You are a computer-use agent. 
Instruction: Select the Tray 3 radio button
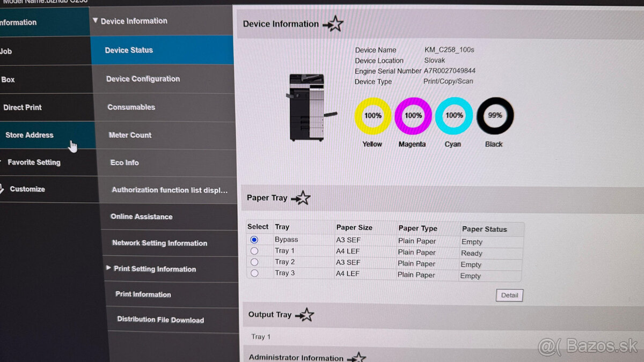254,273
